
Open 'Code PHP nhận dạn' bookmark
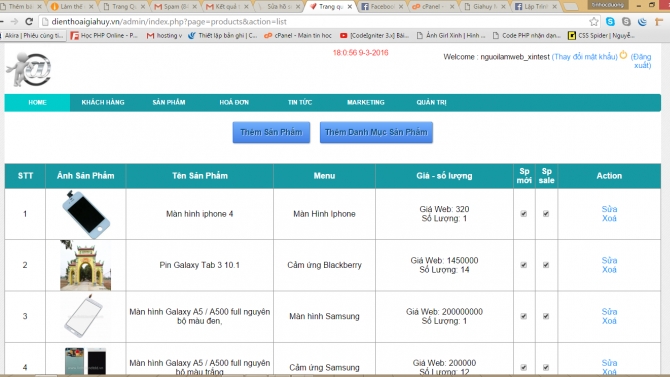click(527, 35)
